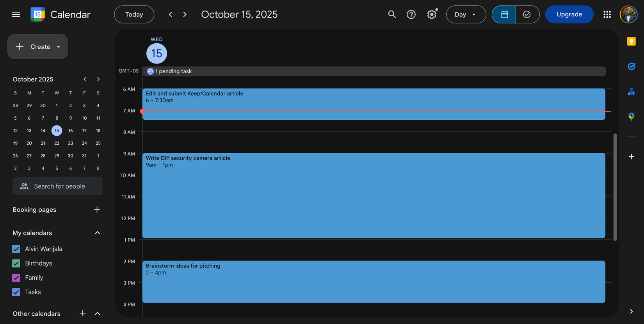Image resolution: width=644 pixels, height=324 pixels.
Task: Click the search magnifier icon
Action: coord(392,14)
